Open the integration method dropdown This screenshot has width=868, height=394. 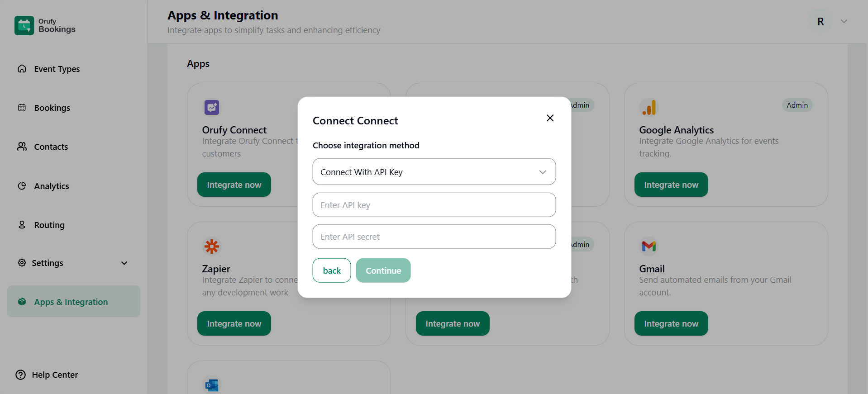point(434,172)
